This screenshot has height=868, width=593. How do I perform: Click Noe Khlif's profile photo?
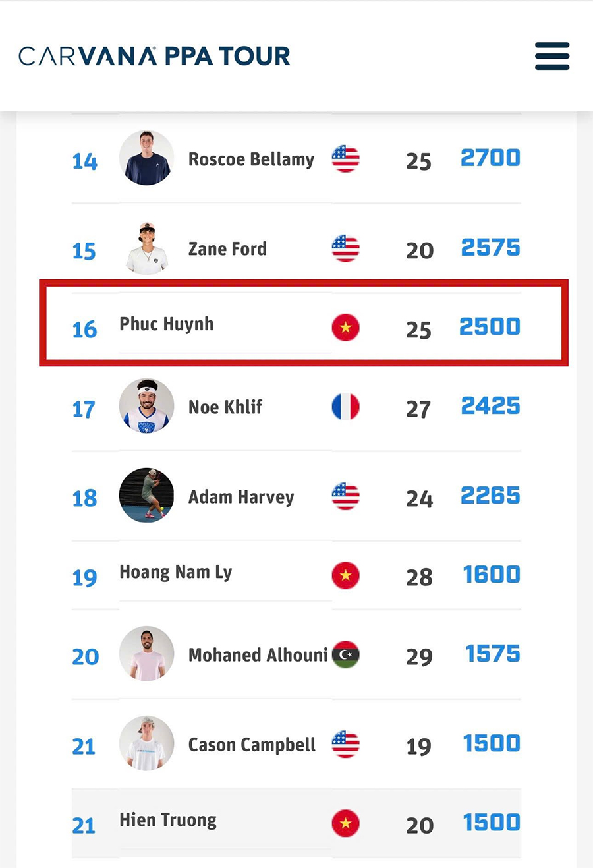(x=146, y=406)
